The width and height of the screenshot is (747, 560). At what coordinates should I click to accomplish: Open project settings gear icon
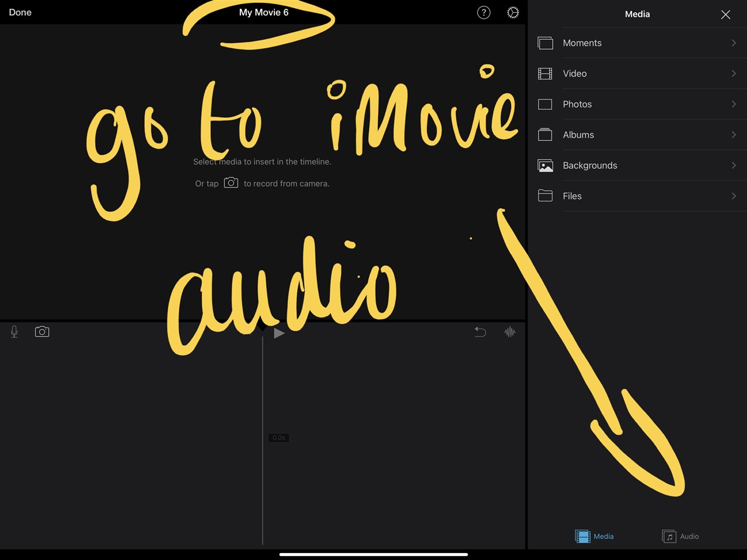pos(513,12)
